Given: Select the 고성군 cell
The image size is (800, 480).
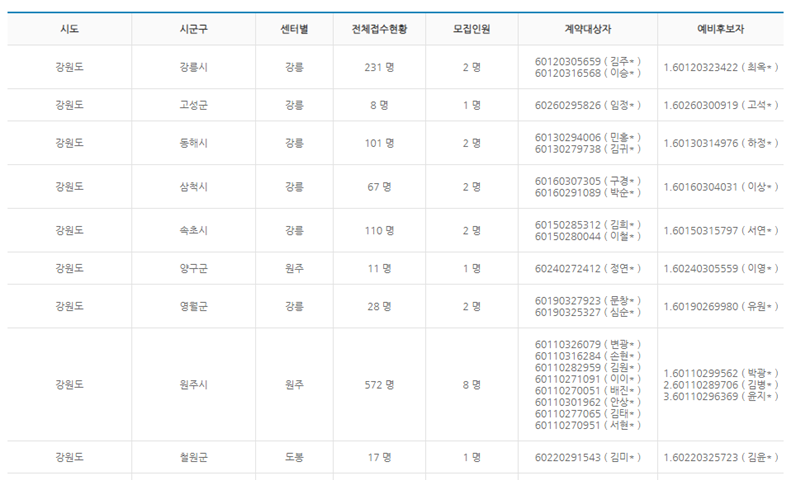Looking at the screenshot, I should click(193, 105).
